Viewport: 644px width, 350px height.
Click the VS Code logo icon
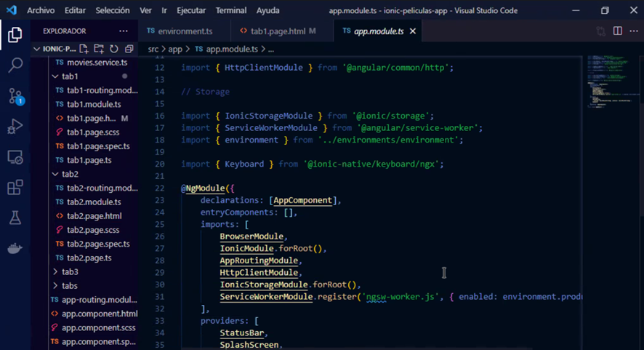click(x=12, y=10)
